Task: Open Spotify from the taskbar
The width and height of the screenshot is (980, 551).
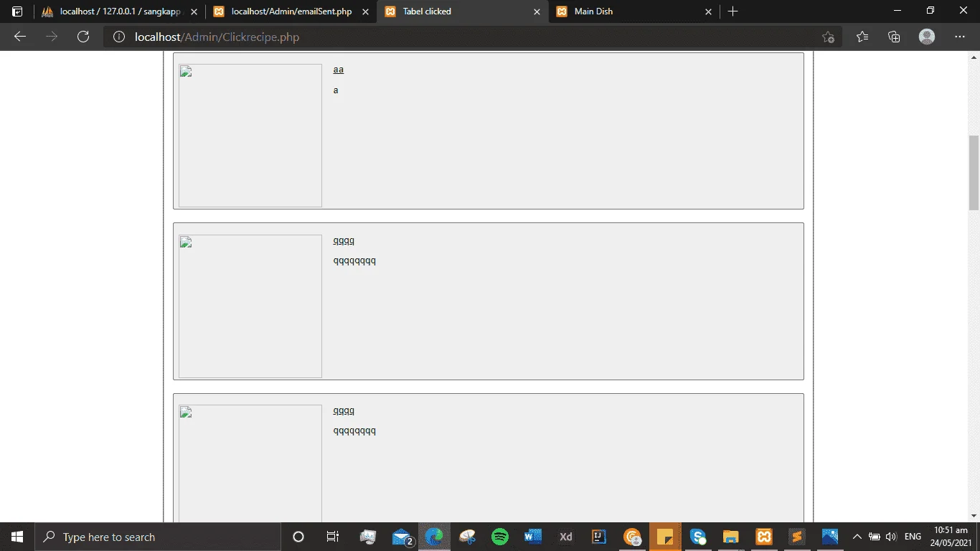Action: pyautogui.click(x=500, y=537)
